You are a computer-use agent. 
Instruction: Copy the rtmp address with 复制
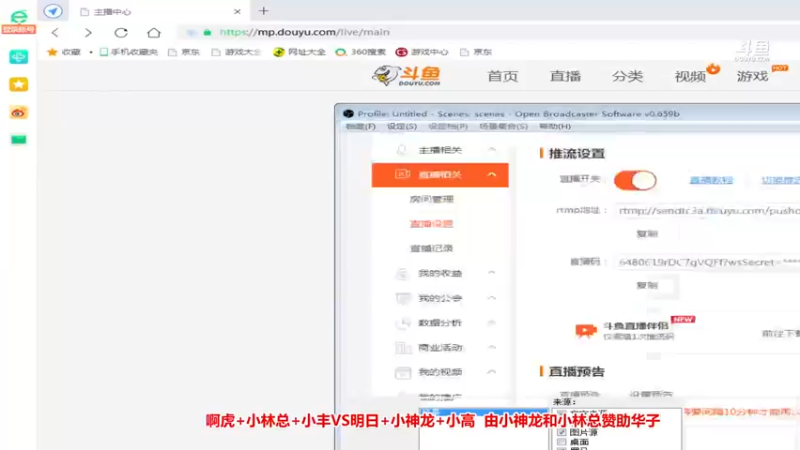[647, 234]
